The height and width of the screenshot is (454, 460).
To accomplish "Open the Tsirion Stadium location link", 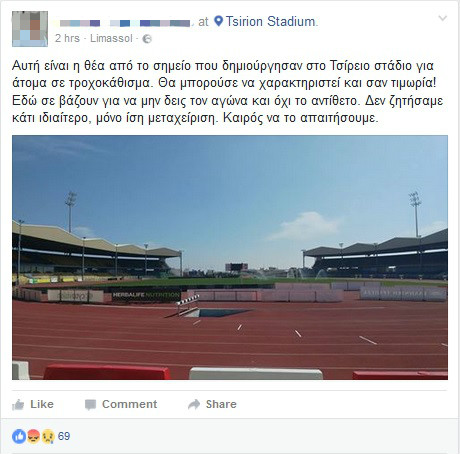I will point(270,21).
